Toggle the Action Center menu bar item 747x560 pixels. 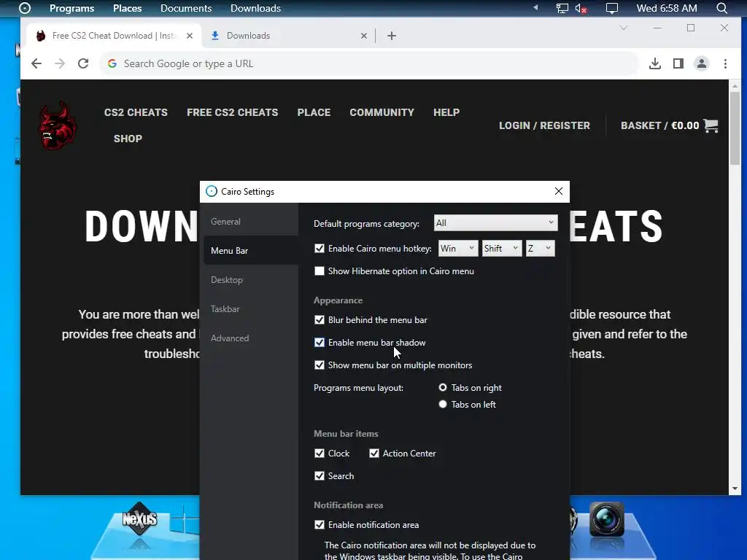374,454
